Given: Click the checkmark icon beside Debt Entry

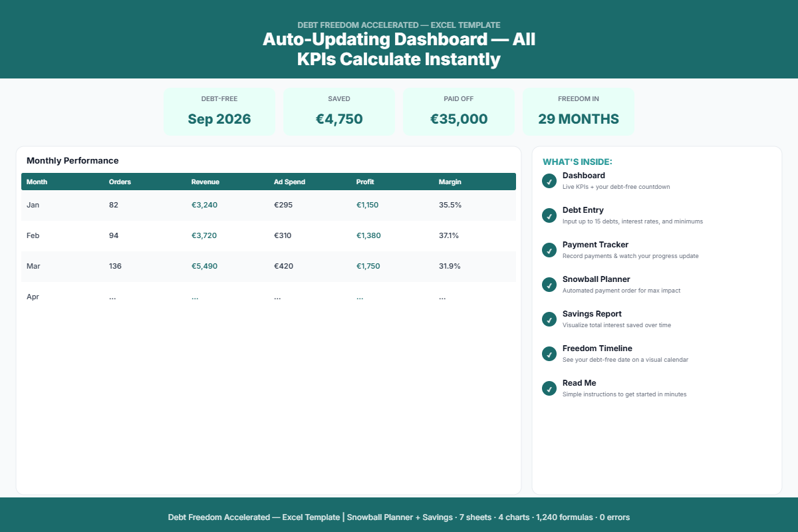Looking at the screenshot, I should coord(549,215).
